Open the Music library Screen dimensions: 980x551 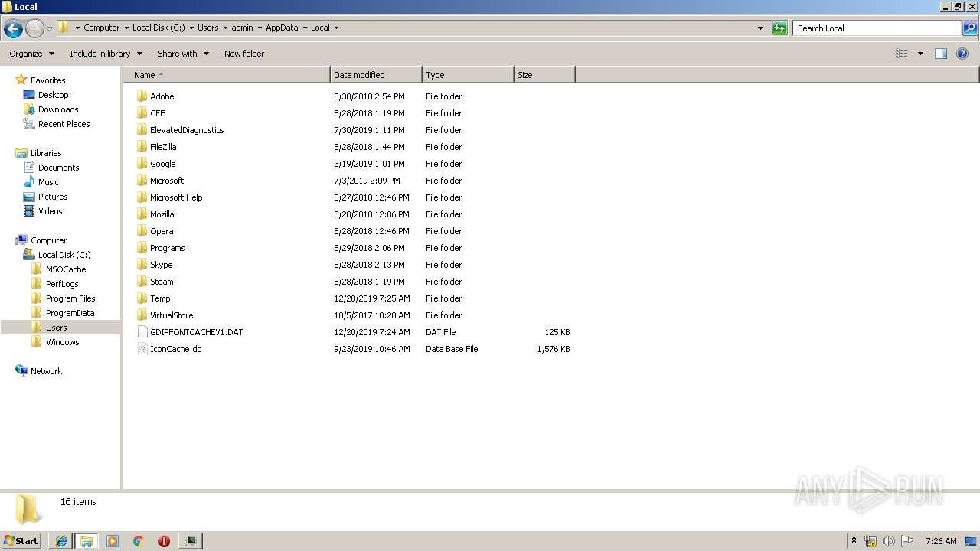tap(48, 182)
